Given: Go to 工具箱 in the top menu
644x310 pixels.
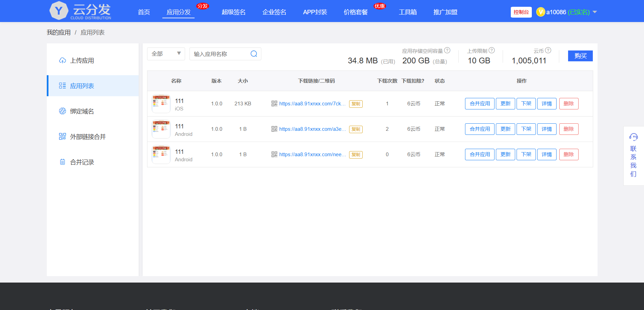Looking at the screenshot, I should click(x=408, y=12).
